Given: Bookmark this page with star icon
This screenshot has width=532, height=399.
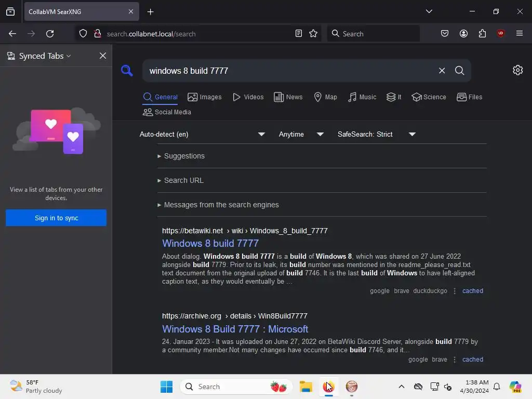Looking at the screenshot, I should tap(313, 34).
